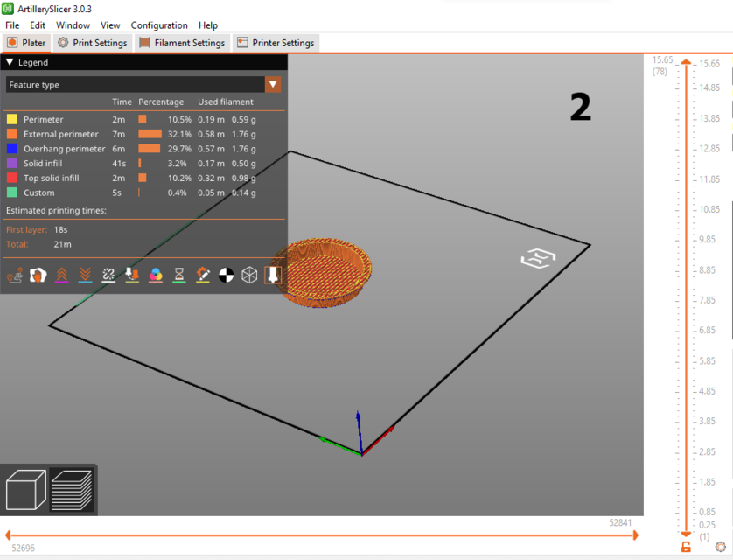
Task: Select the layers preview icon at bottom left
Action: 71,489
